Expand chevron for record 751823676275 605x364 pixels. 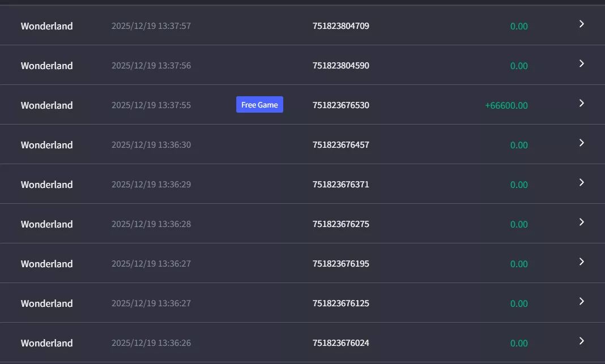coord(581,222)
